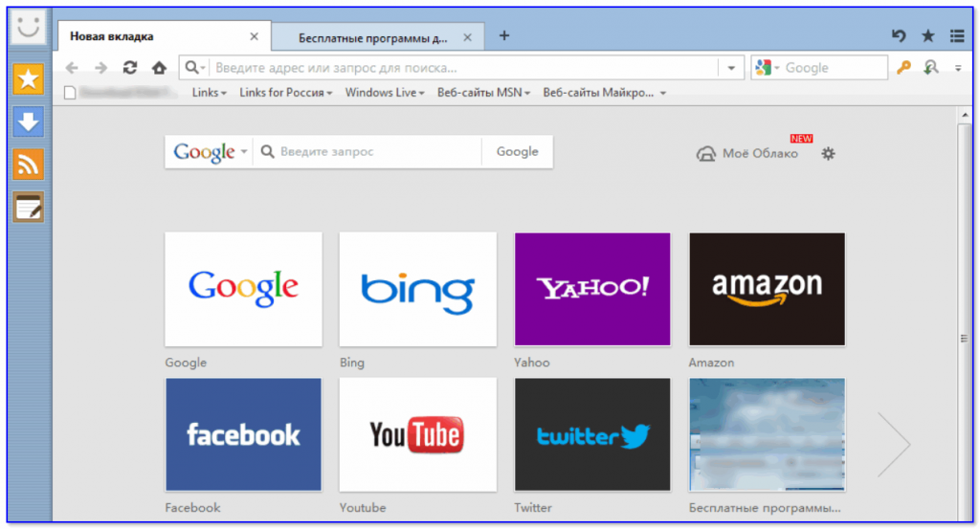Switch to the Бесплатные программы tab
The height and width of the screenshot is (529, 980).
pyautogui.click(x=373, y=38)
